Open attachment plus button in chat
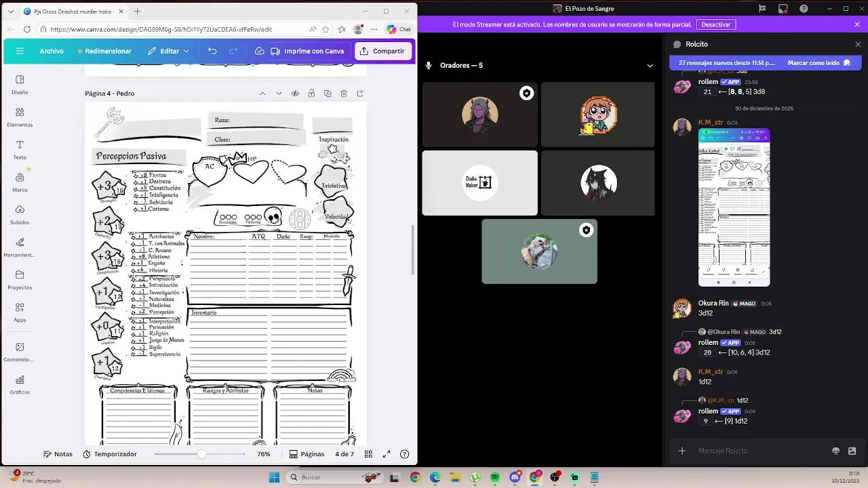Image resolution: width=868 pixels, height=488 pixels. 682,451
